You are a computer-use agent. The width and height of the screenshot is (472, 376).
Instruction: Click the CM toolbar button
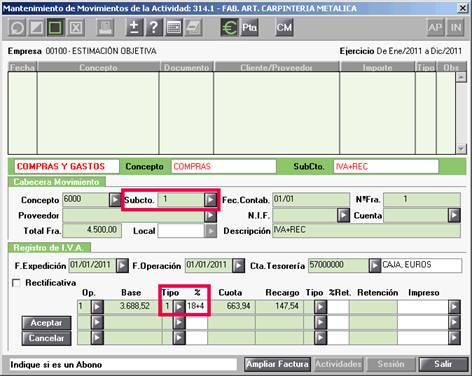pyautogui.click(x=284, y=28)
